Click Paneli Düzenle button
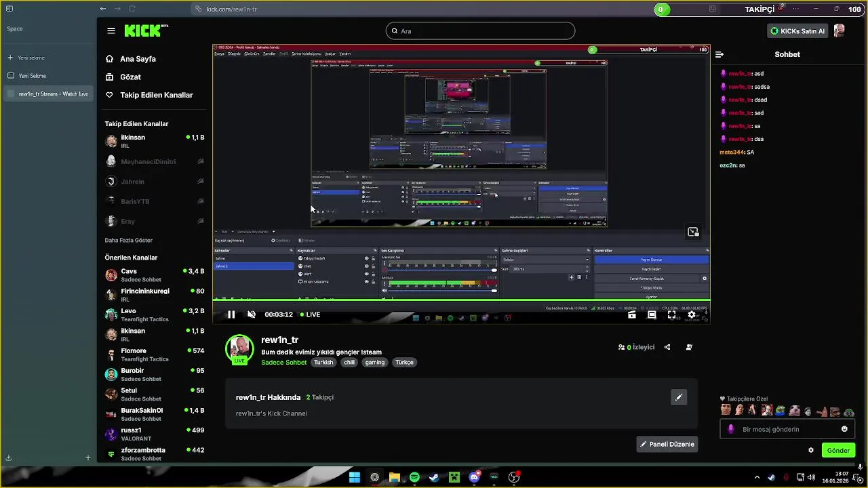Screen dimensions: 868x488 point(667,445)
